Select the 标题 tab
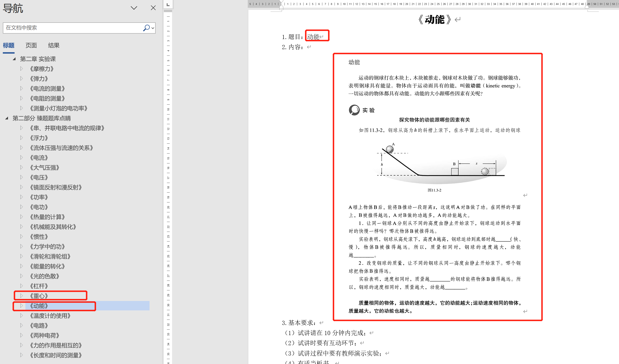619x364 pixels. coord(9,45)
